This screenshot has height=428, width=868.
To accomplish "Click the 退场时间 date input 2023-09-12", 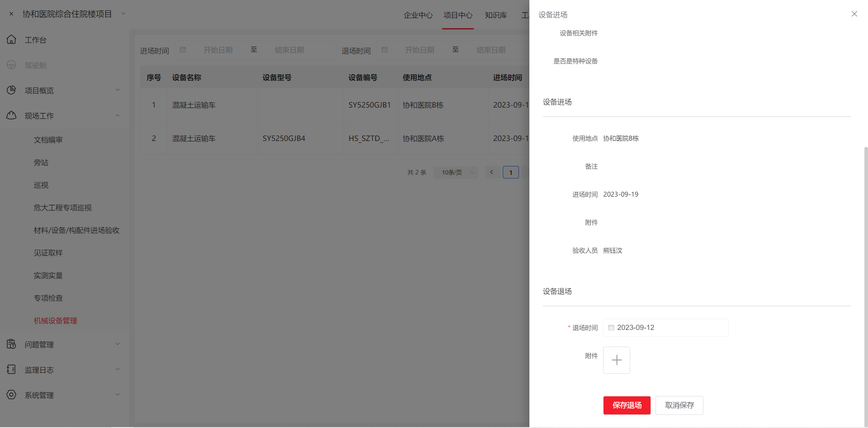I will point(666,328).
